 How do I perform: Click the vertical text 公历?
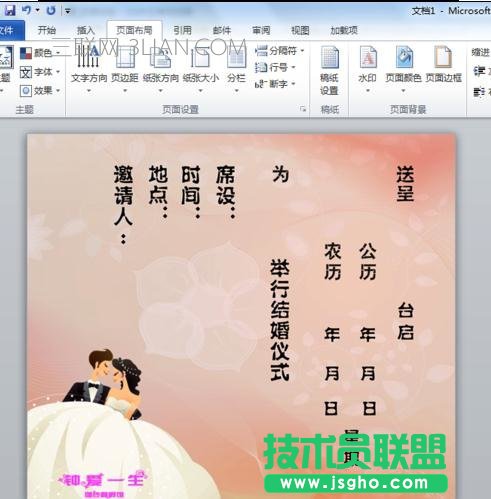(x=368, y=261)
